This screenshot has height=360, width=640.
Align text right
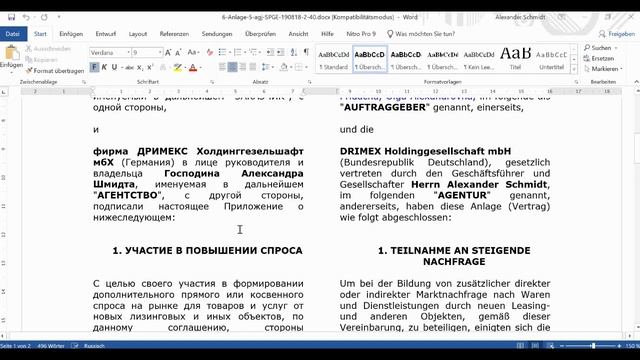coord(242,67)
